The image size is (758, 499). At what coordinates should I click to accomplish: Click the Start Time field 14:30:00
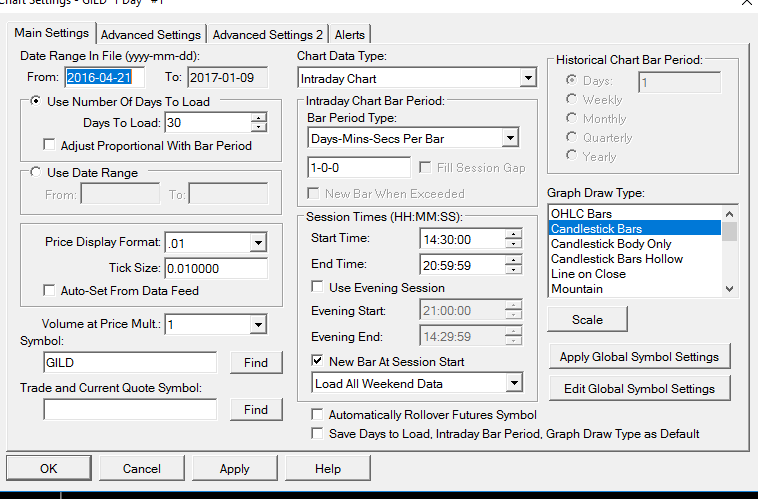(x=463, y=239)
